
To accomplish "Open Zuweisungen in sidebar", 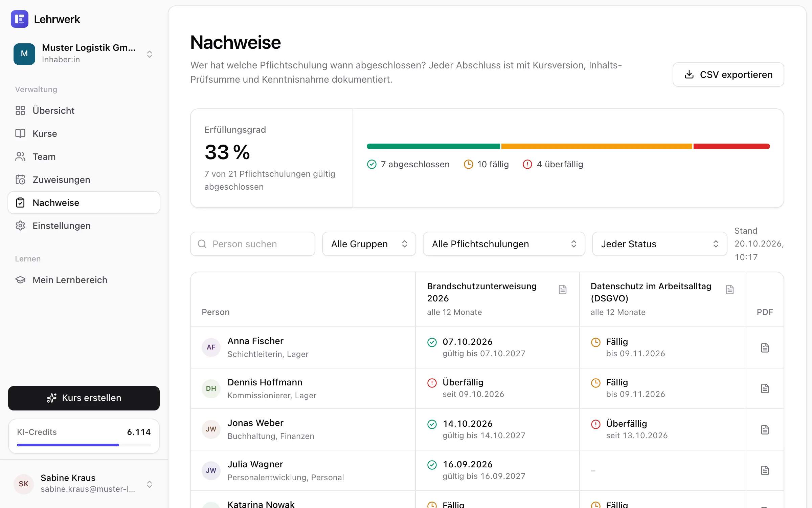I will click(84, 179).
